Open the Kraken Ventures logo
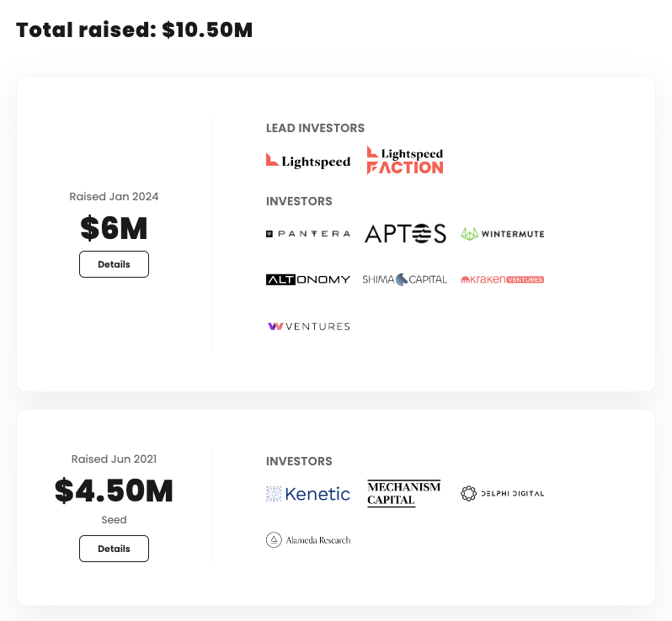 tap(502, 279)
